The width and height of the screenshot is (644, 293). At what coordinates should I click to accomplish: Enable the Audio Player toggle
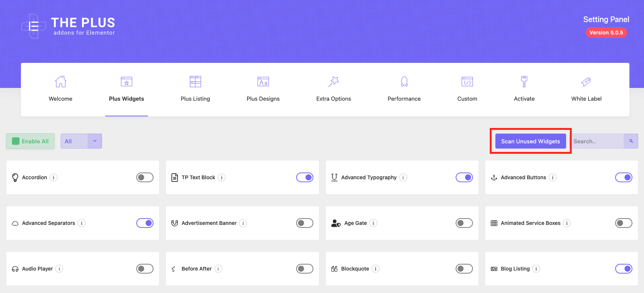pos(145,269)
